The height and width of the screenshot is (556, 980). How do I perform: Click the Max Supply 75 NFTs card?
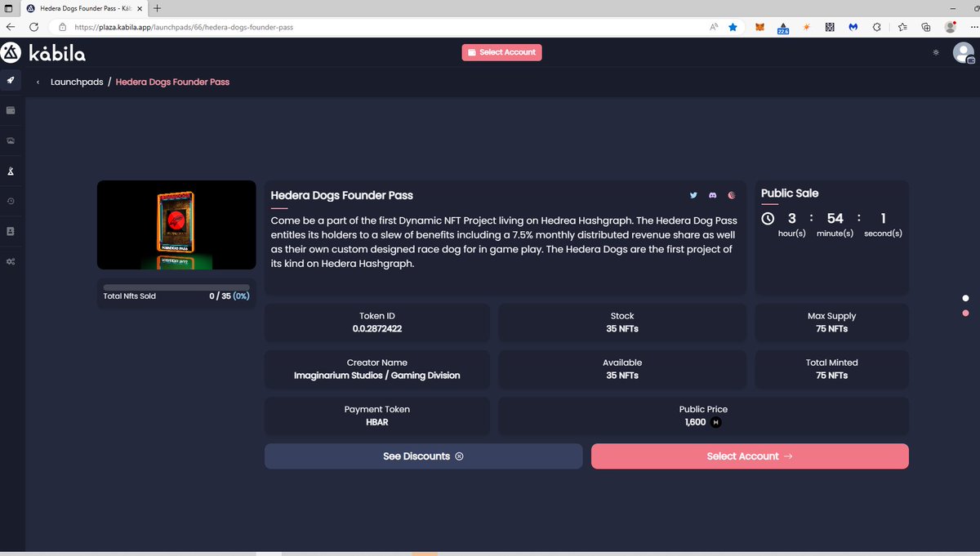pos(831,322)
